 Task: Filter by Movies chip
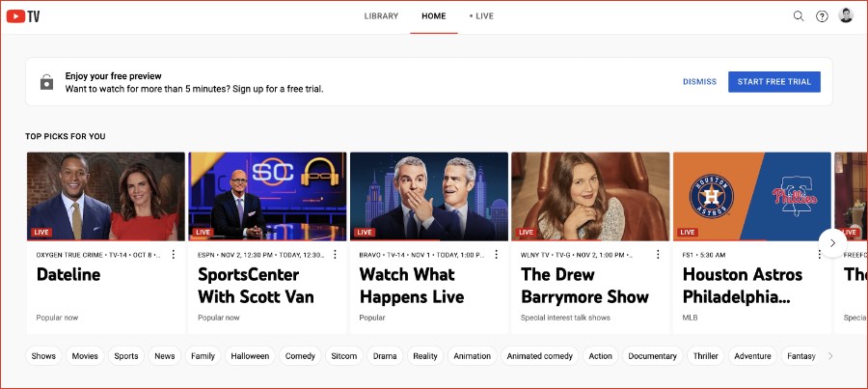[85, 356]
